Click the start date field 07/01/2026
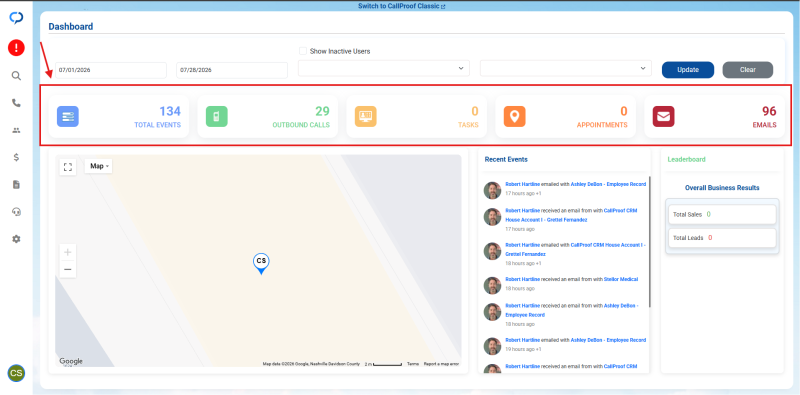800x395 pixels. point(111,70)
